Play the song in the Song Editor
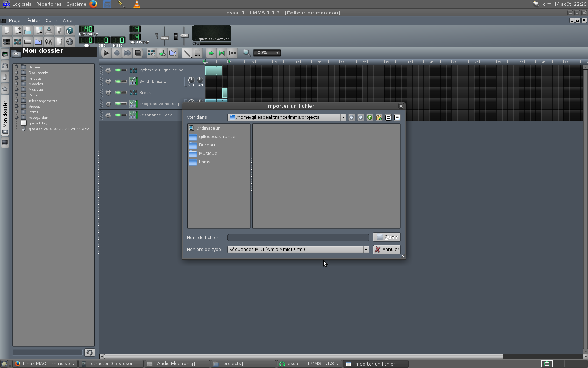The image size is (588, 368). (x=106, y=53)
